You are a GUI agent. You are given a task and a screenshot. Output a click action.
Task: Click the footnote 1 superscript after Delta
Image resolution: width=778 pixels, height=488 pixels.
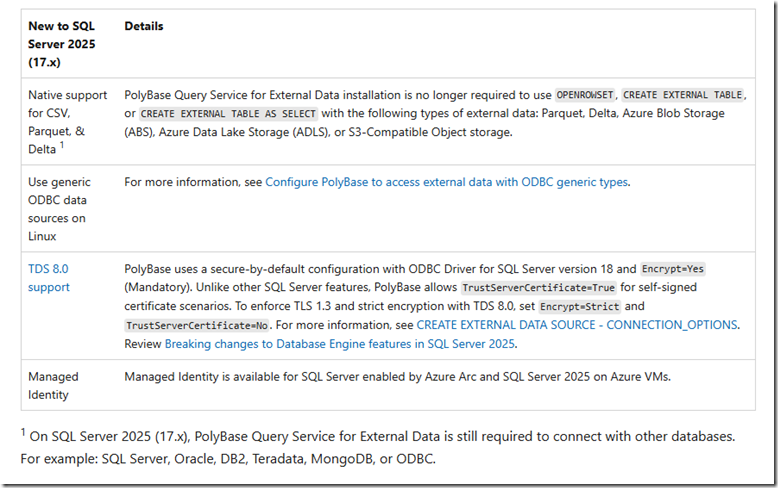(61, 145)
